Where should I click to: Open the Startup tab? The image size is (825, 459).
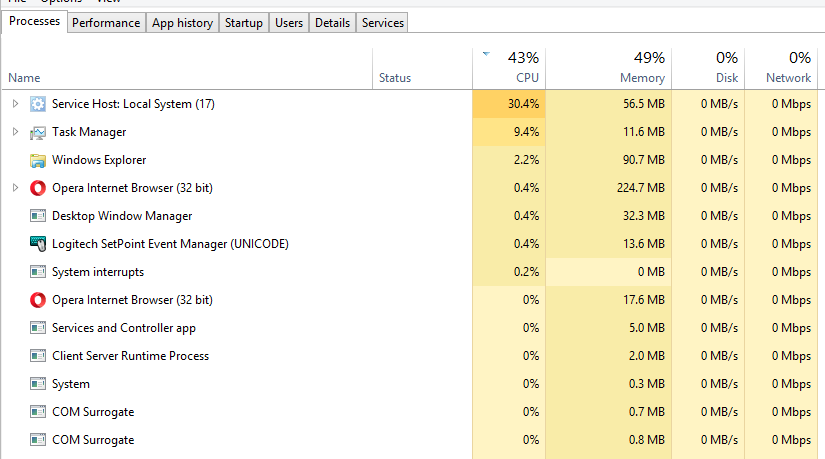click(244, 23)
